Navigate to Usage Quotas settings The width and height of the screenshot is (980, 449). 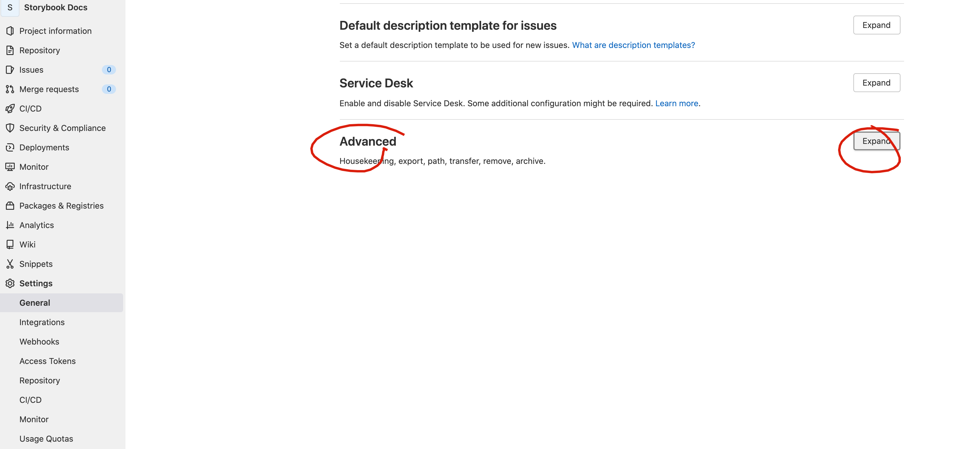coord(46,438)
